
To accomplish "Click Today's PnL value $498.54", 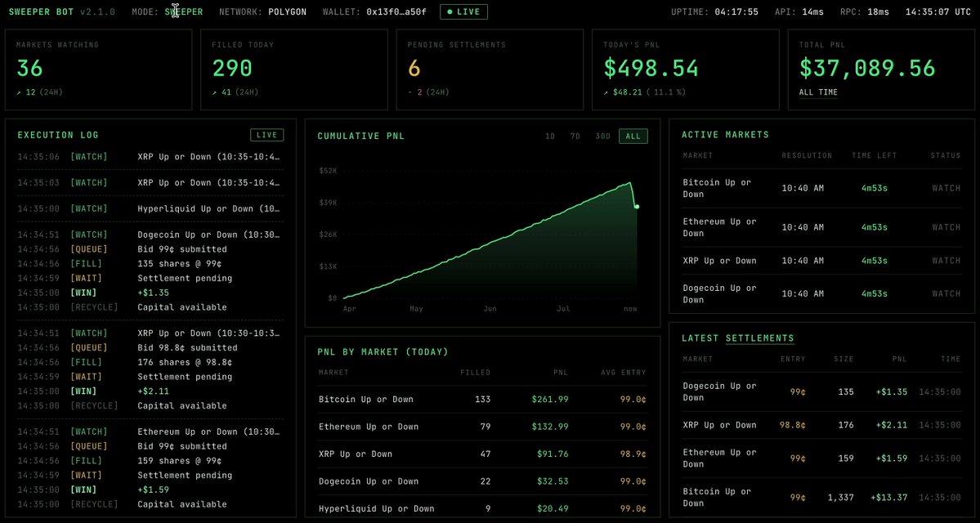I will 651,68.
